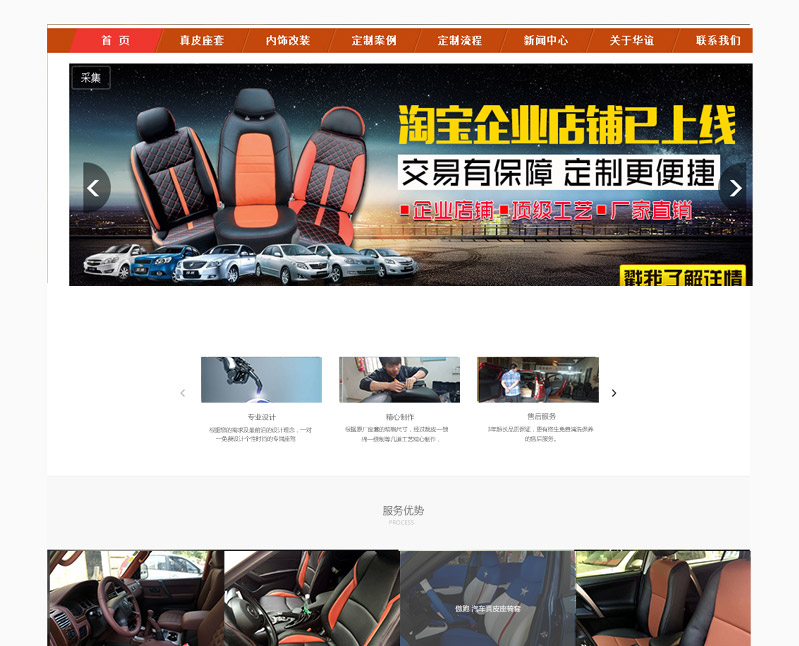Open the 售后服务 thumbnail image

pos(538,380)
